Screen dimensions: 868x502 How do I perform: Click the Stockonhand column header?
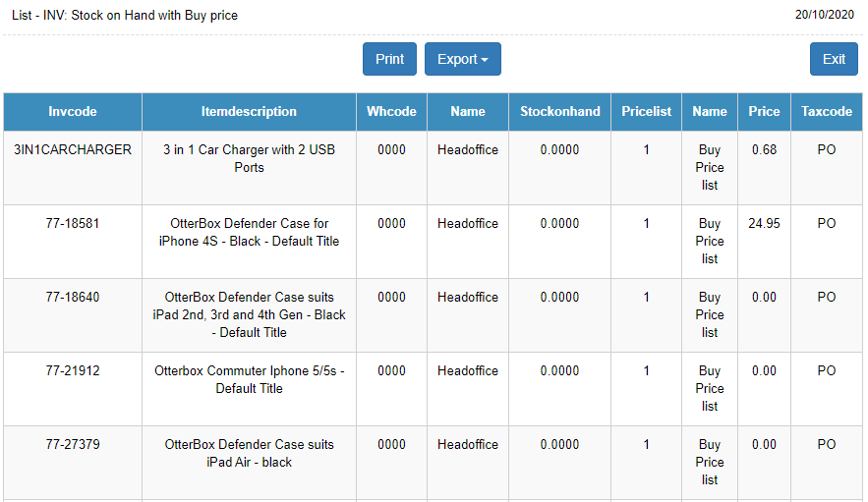(559, 112)
